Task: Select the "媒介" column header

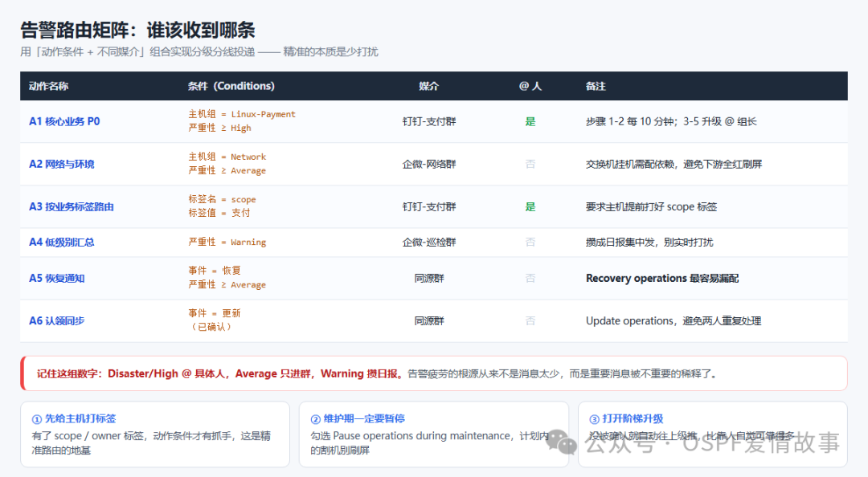Action: (429, 86)
